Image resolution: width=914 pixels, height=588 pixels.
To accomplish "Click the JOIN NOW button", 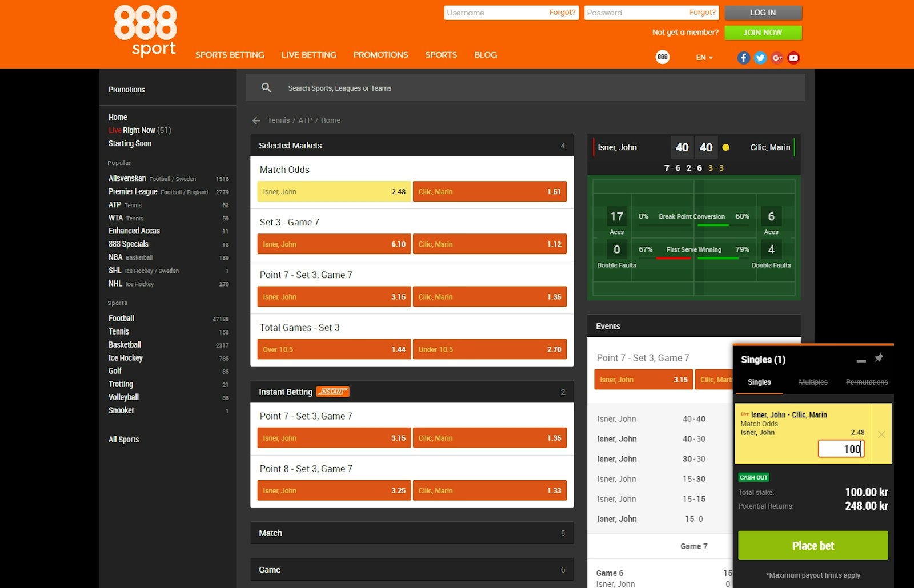I will click(x=763, y=33).
